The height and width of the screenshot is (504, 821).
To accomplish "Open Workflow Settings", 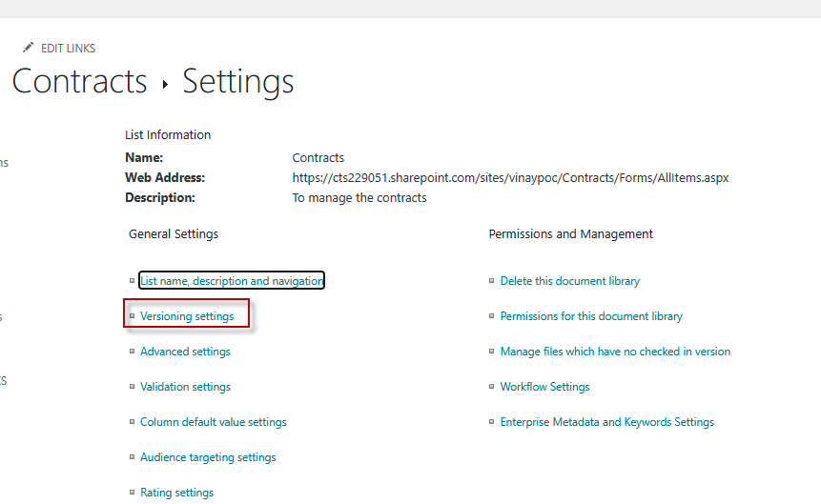I will point(544,387).
